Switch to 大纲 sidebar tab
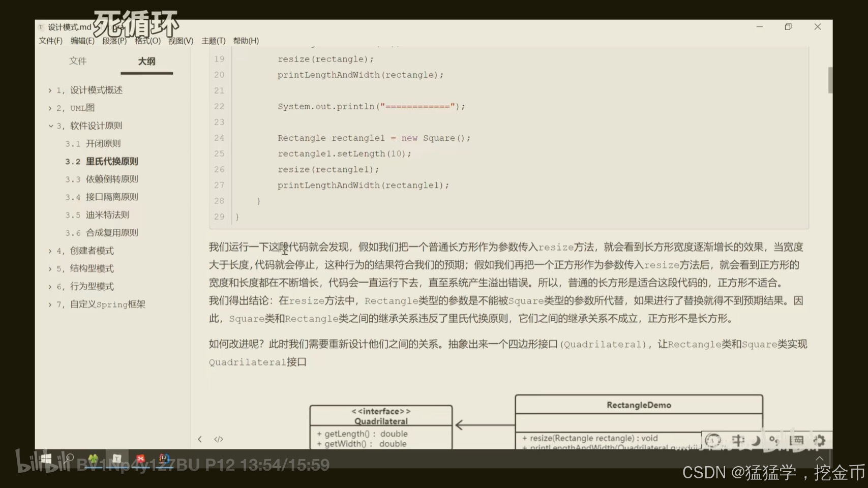 click(146, 61)
